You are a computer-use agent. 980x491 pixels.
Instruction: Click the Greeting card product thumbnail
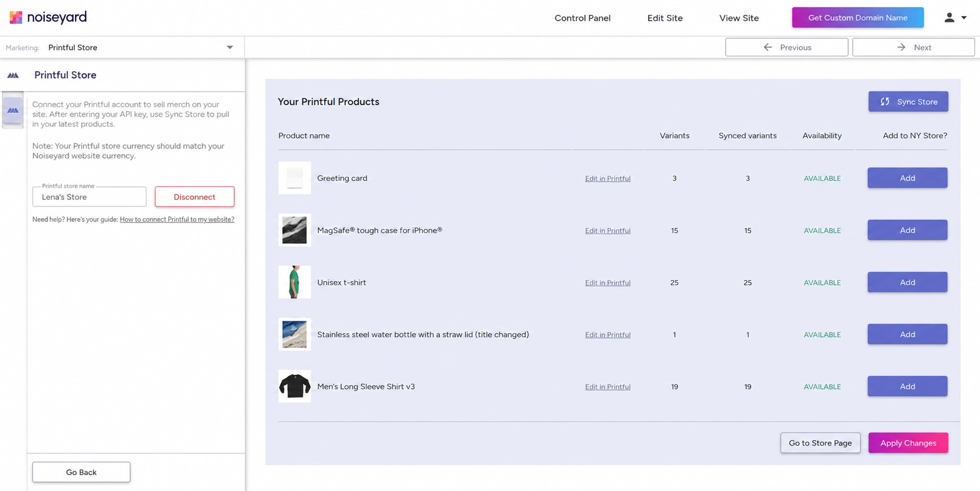294,178
